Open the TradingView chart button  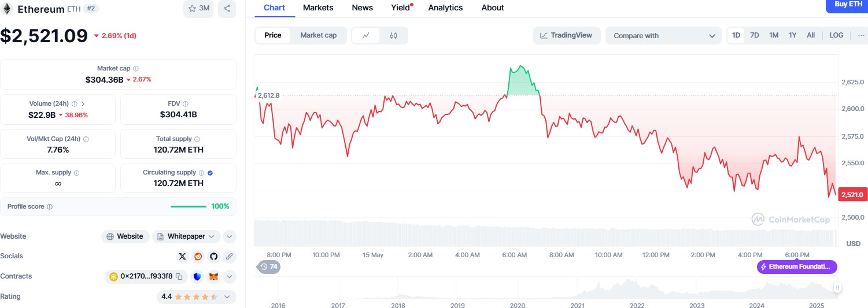point(566,35)
